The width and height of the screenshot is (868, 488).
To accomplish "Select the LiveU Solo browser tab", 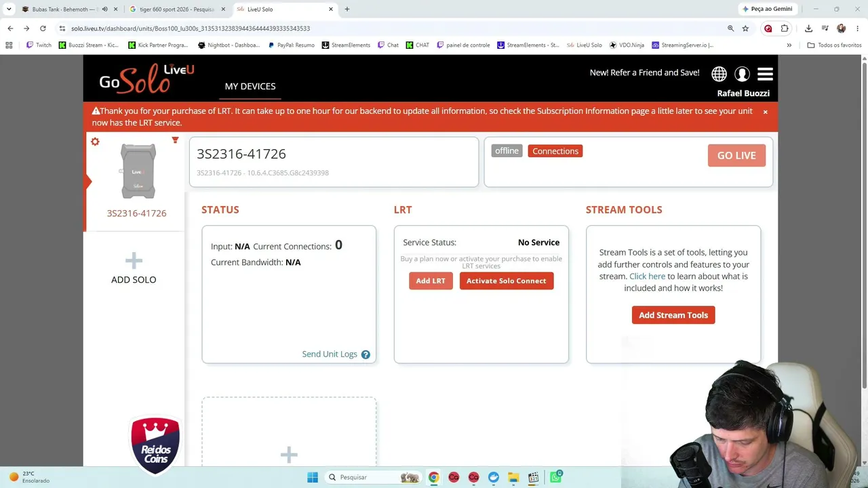I will point(285,9).
